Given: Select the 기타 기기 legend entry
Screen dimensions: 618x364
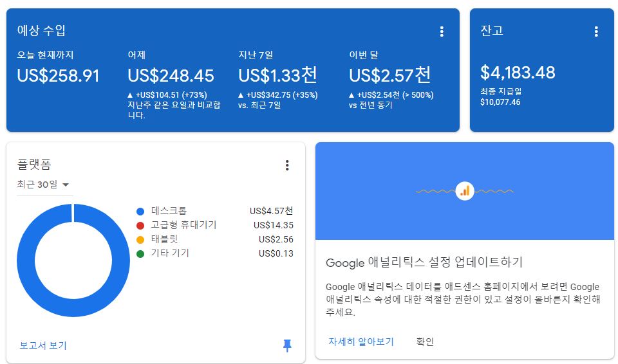Looking at the screenshot, I should tap(170, 253).
